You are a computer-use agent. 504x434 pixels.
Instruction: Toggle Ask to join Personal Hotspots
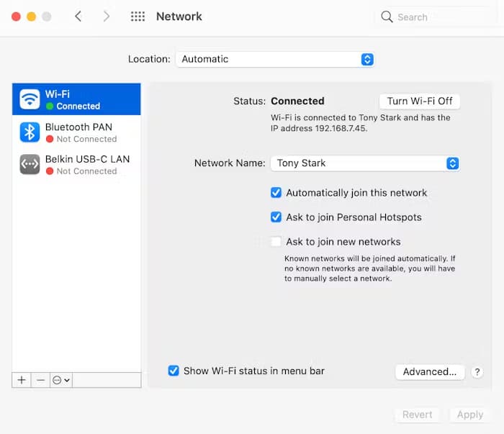point(276,217)
